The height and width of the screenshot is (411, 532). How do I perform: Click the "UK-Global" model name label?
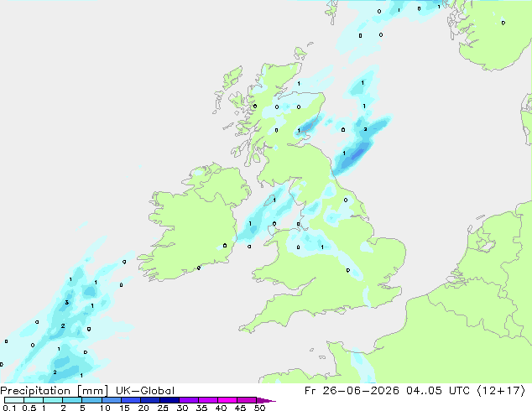[x=145, y=391]
